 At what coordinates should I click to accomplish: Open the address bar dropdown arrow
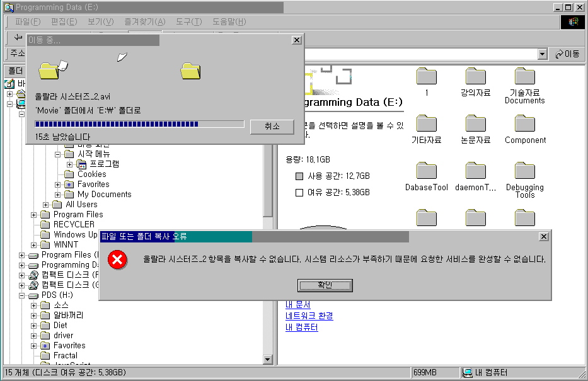542,54
